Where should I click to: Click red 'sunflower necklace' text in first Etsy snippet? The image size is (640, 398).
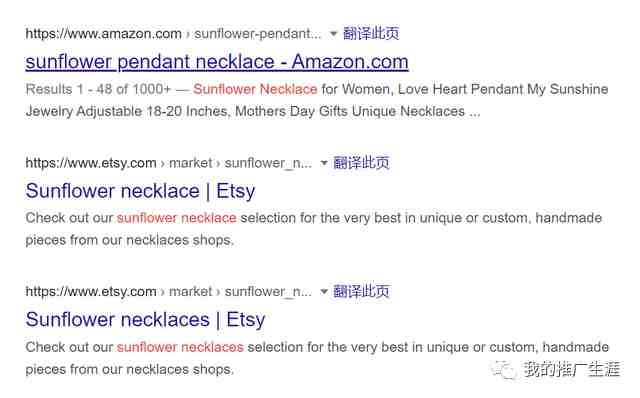point(176,218)
